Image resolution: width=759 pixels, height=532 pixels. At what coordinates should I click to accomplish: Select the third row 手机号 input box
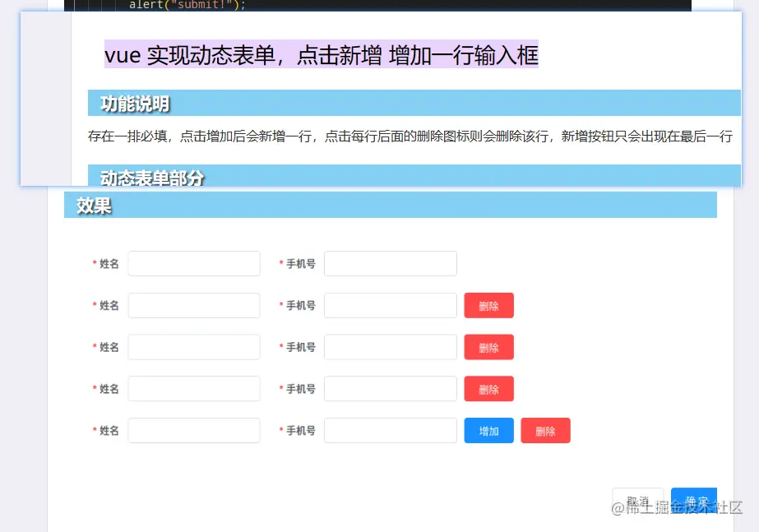(x=391, y=347)
